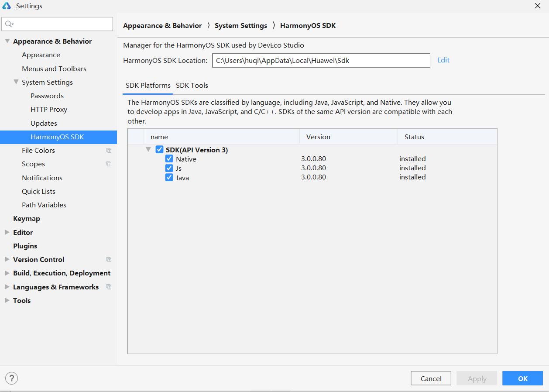549x392 pixels.
Task: Open Quick Lists settings
Action: (38, 192)
